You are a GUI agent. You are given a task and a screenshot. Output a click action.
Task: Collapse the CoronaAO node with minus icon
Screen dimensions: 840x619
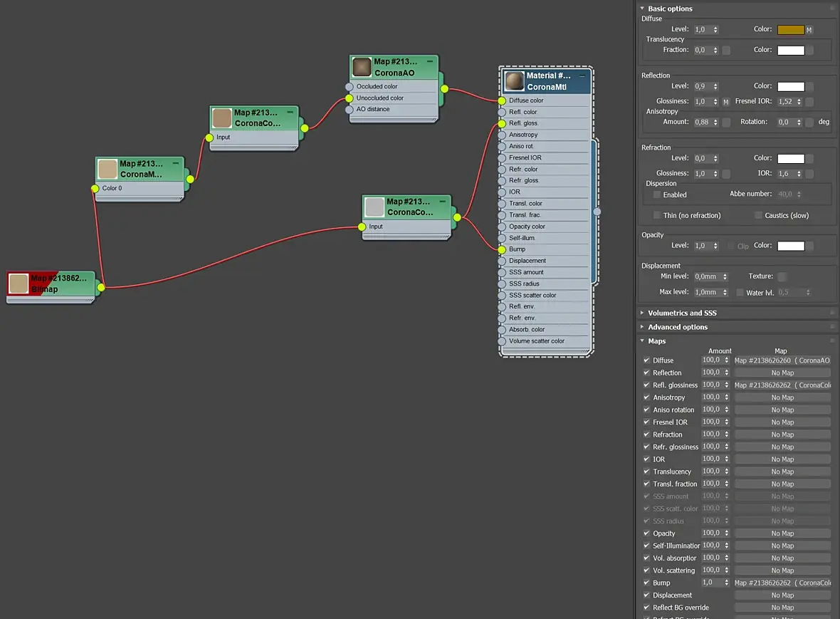(430, 62)
